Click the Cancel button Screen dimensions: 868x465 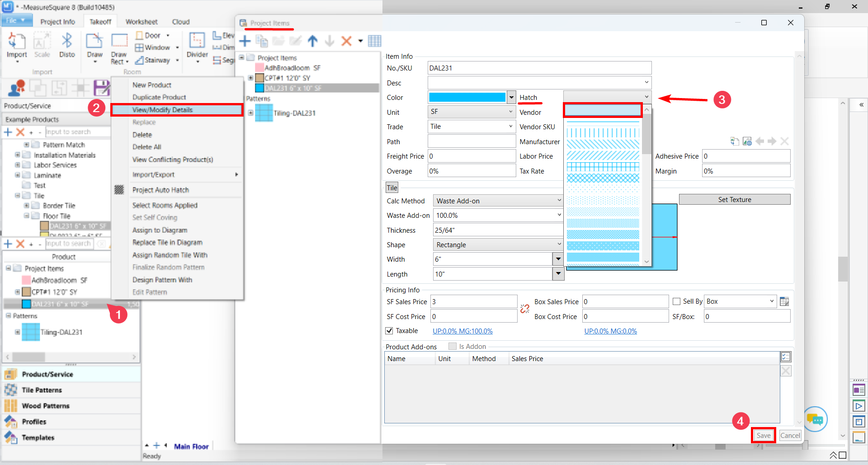(790, 436)
